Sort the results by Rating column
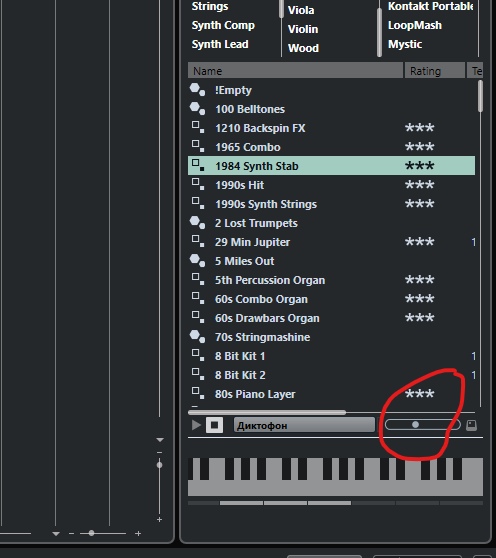This screenshot has height=558, width=496. pos(434,70)
